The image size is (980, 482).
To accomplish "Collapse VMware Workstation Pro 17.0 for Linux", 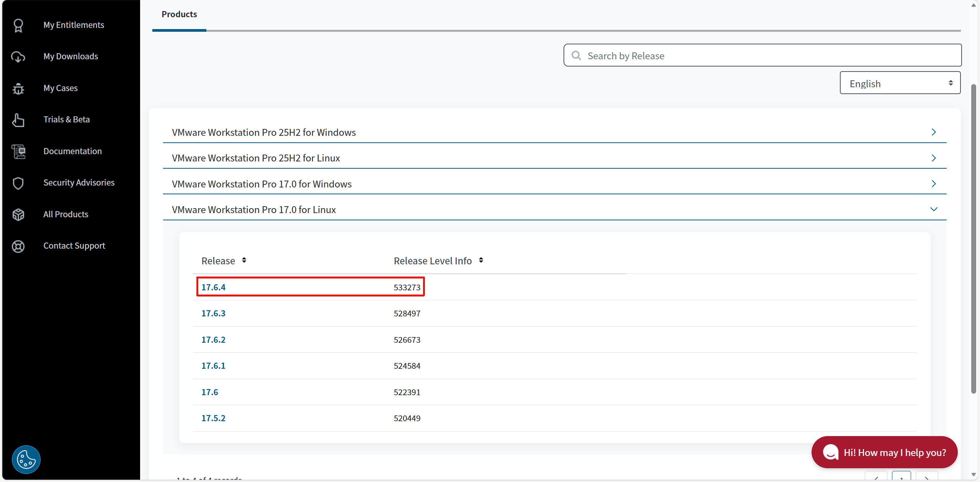I will tap(933, 210).
